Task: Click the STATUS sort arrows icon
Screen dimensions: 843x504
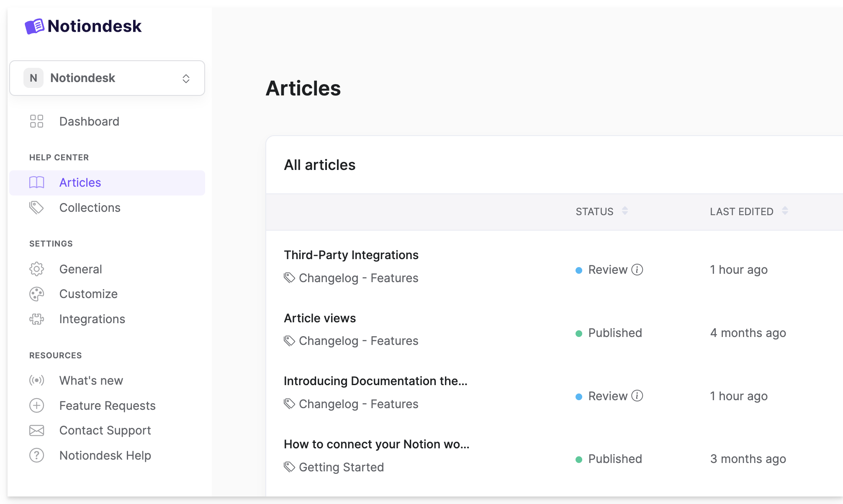Action: [625, 211]
